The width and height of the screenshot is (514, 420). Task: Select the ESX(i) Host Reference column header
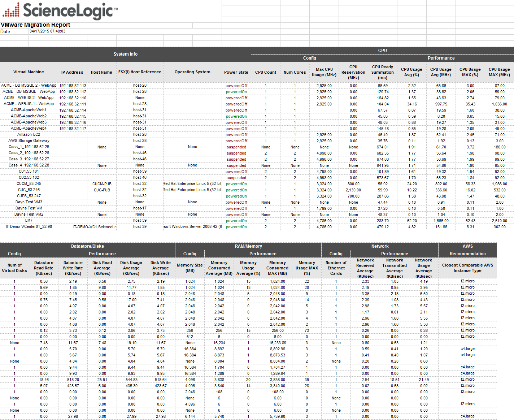(x=140, y=72)
